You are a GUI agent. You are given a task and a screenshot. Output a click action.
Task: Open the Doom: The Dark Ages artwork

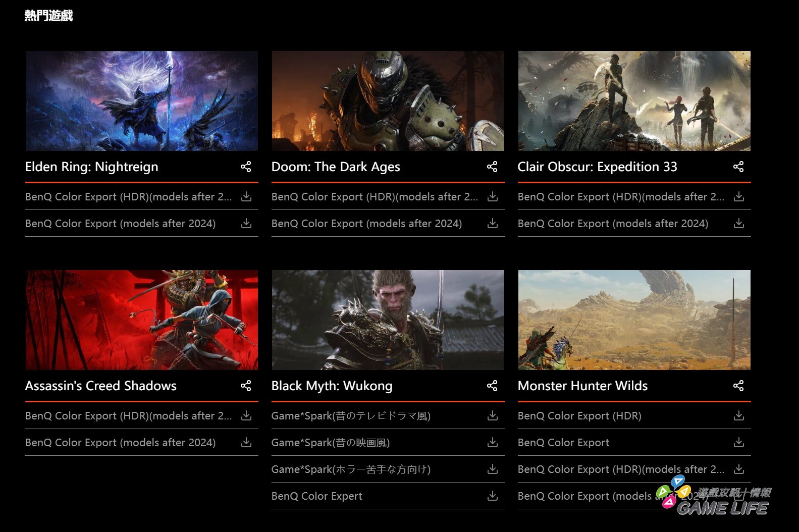(x=388, y=101)
